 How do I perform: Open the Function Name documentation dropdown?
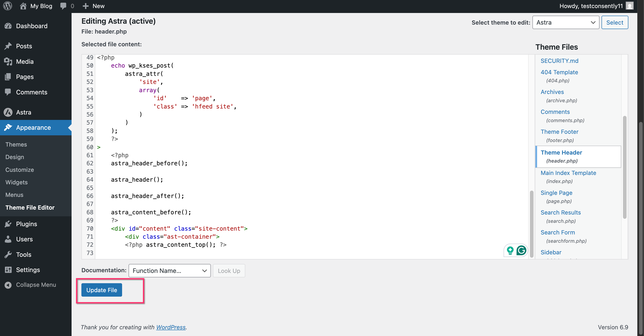point(169,271)
